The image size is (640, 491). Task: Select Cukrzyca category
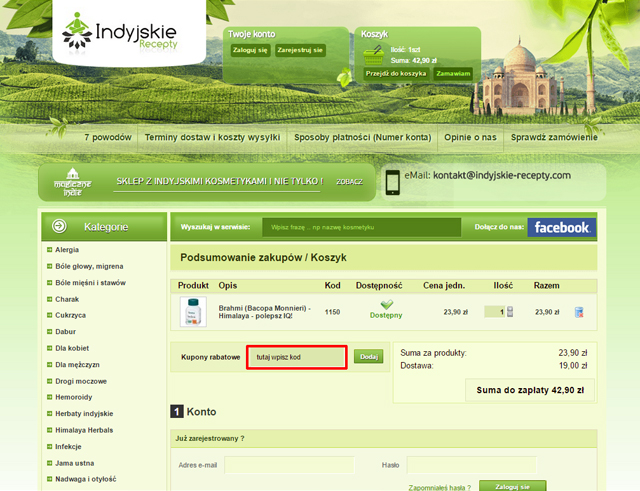70,315
